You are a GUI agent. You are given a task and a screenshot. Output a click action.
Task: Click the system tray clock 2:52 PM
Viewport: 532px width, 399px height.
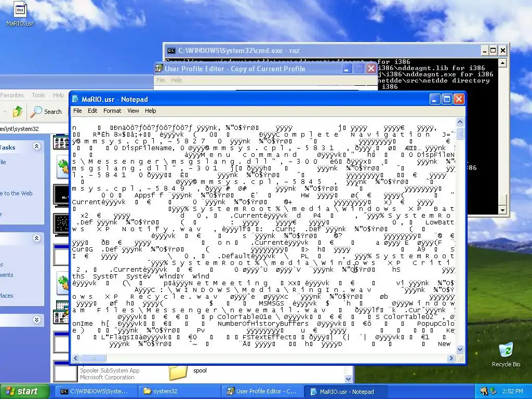tap(513, 391)
